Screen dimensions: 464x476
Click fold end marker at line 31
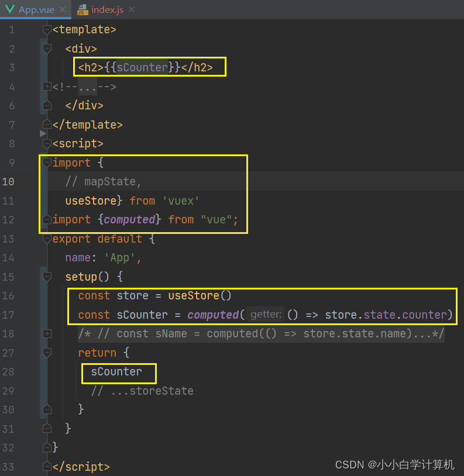(x=47, y=429)
